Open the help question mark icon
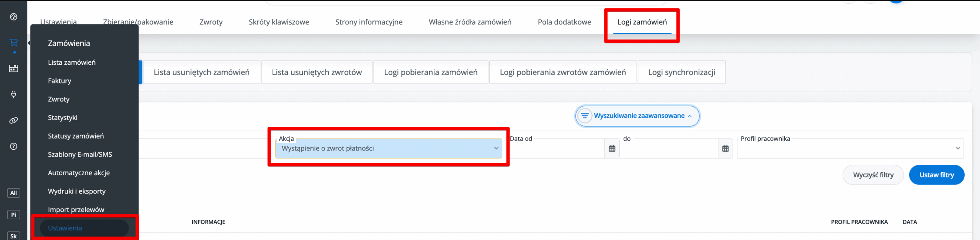The width and height of the screenshot is (980, 240). 13,146
